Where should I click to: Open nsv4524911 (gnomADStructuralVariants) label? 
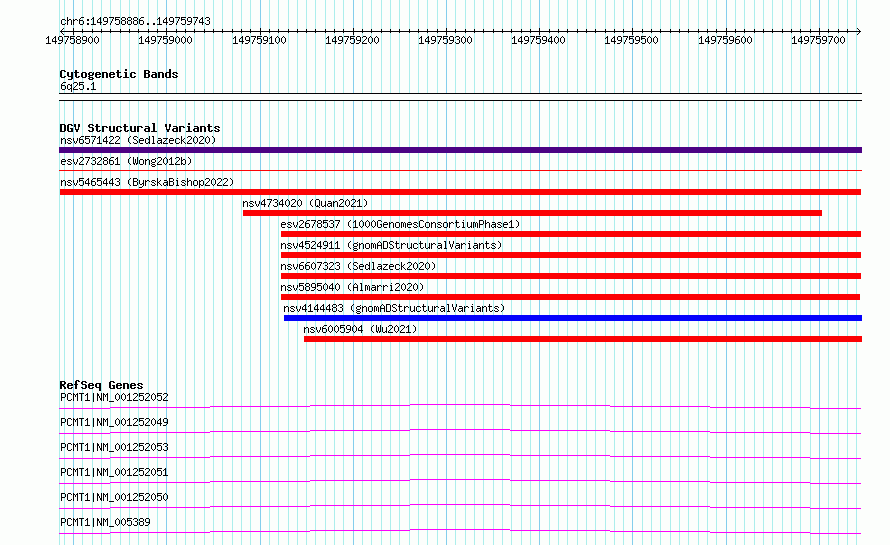tap(391, 245)
